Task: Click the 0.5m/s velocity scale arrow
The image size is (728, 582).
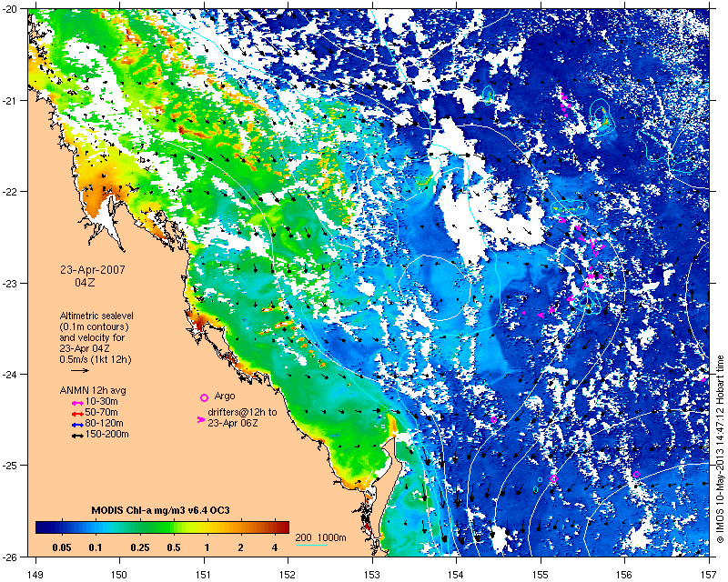Action: tap(80, 370)
